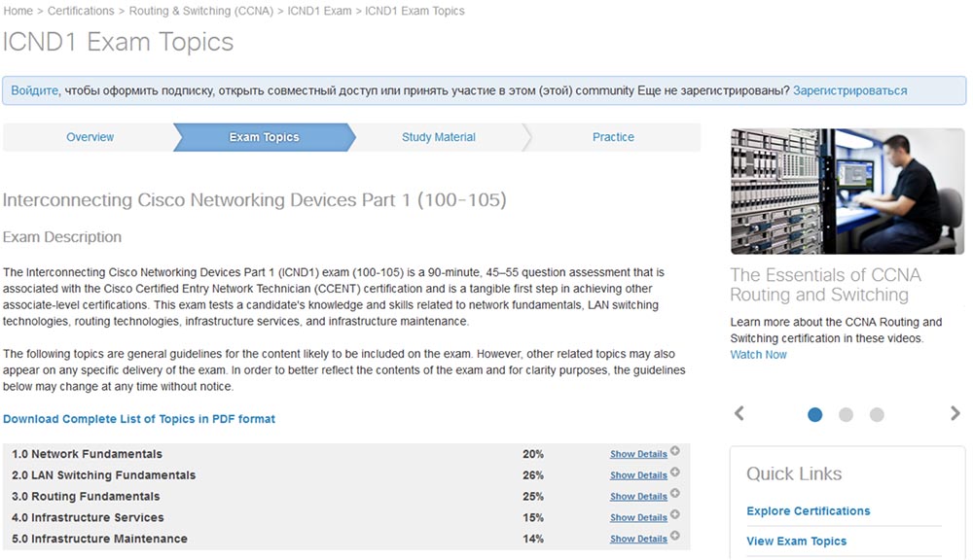Viewport: 973px width, 560px height.
Task: Select the third carousel dot indicator
Action: 877,415
